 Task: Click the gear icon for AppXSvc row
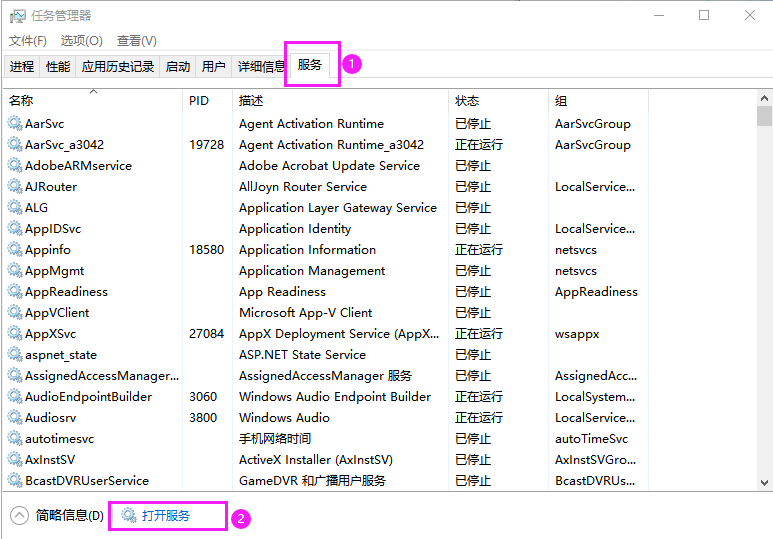[x=15, y=334]
